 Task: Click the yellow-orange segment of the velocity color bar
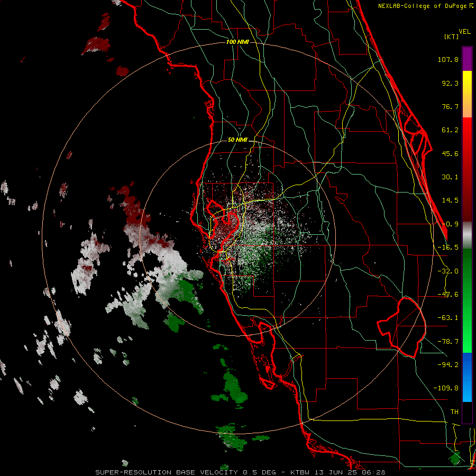pyautogui.click(x=467, y=94)
